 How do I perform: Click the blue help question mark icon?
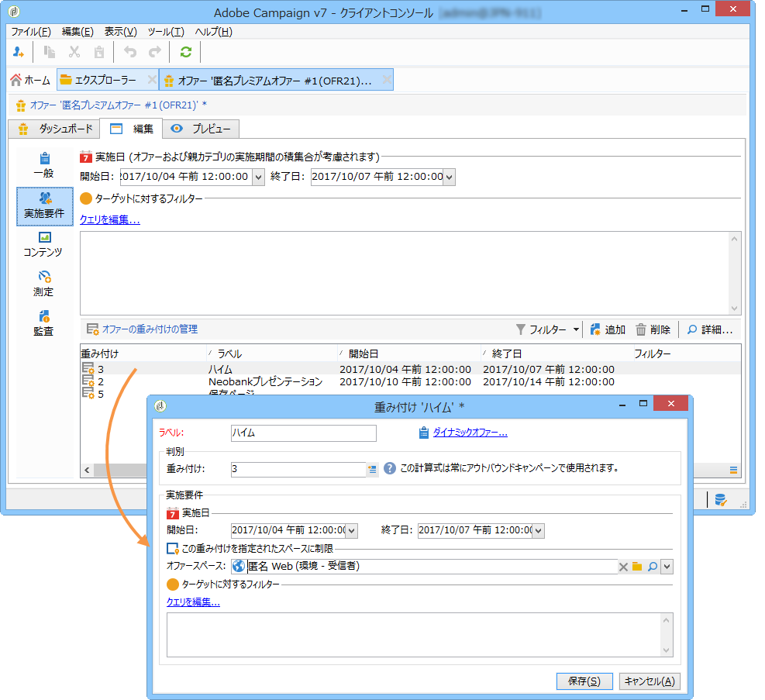pos(389,468)
